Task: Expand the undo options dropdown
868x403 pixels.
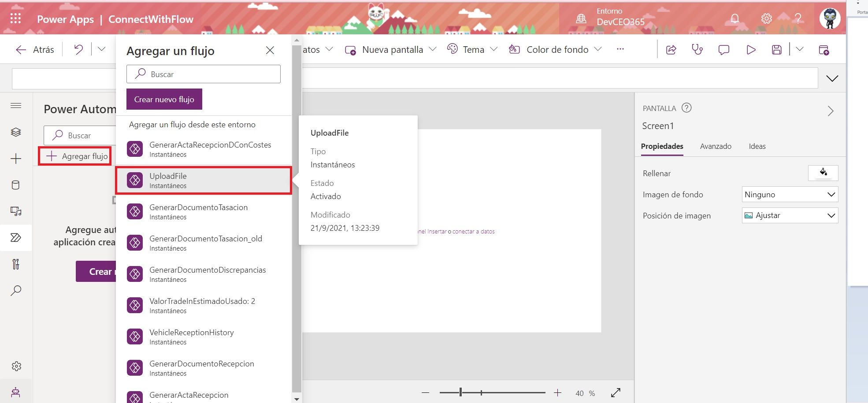Action: click(101, 49)
